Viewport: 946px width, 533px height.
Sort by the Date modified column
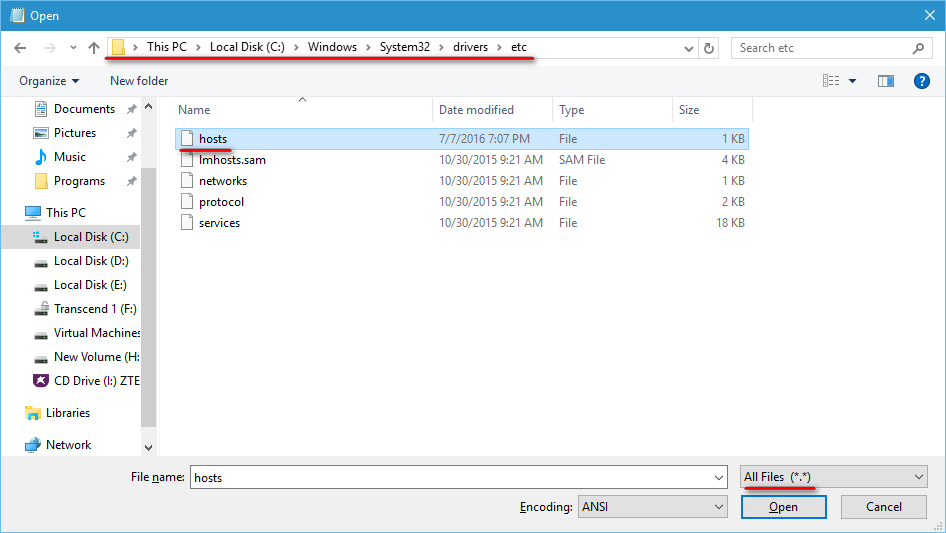(492, 110)
